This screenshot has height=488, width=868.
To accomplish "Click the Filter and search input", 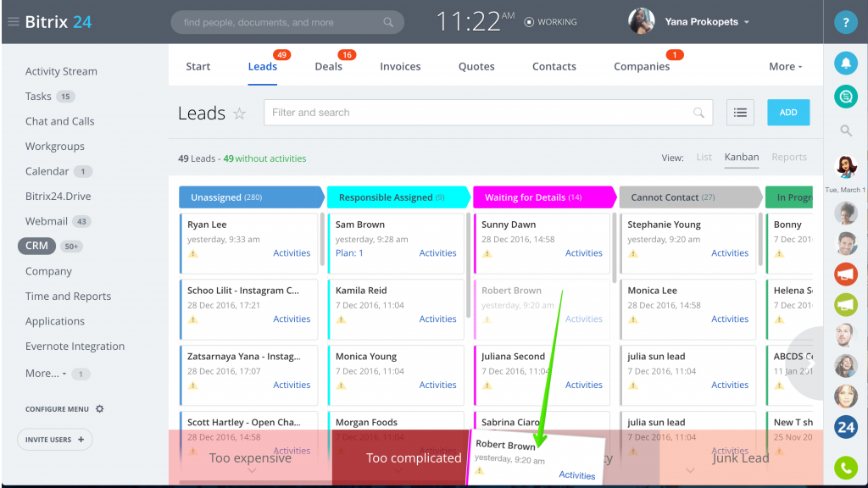I will (488, 113).
